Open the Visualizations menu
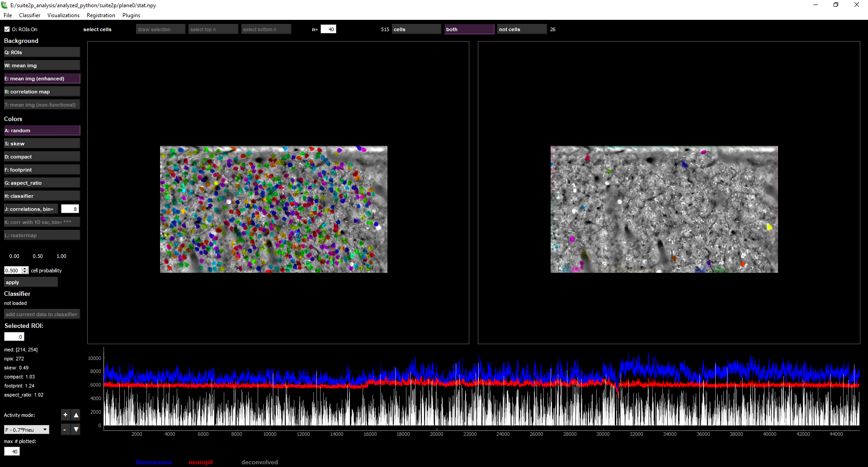Viewport: 868px width, 467px height. click(x=63, y=15)
